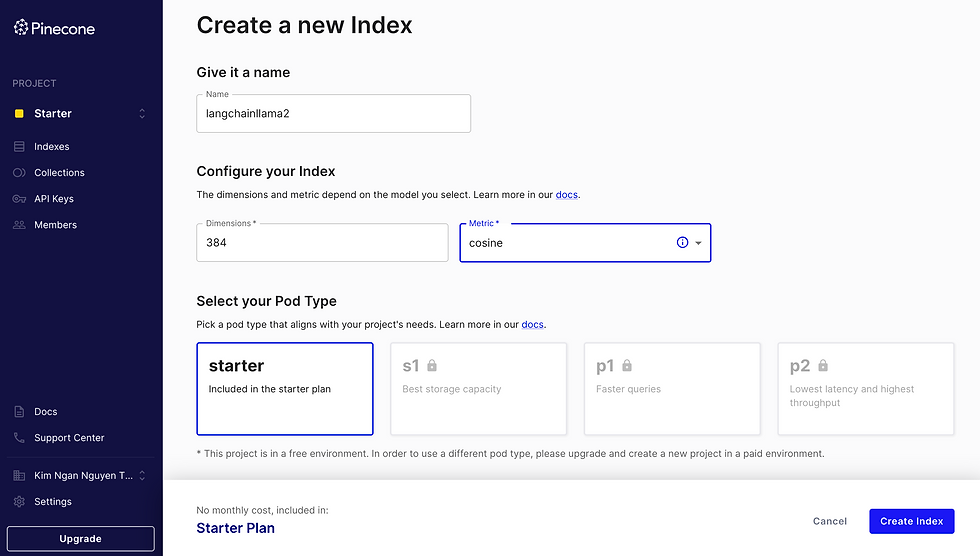
Task: Select the starter pod type card
Action: [285, 389]
